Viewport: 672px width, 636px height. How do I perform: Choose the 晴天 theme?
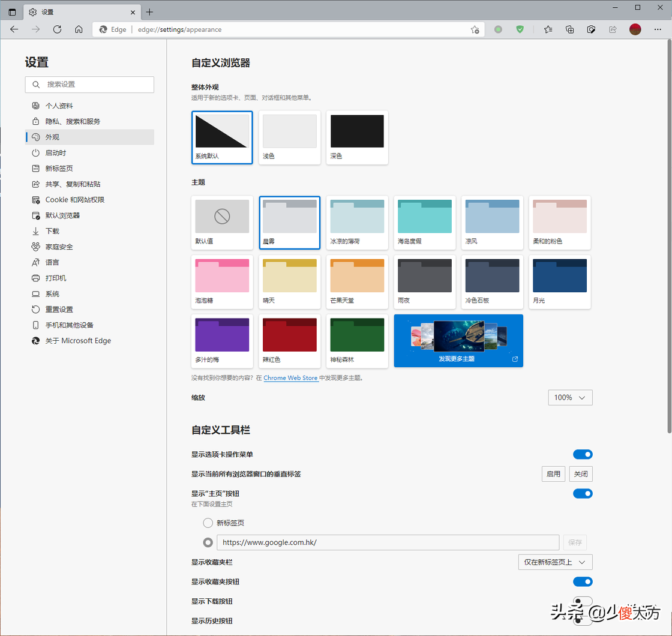tap(290, 281)
